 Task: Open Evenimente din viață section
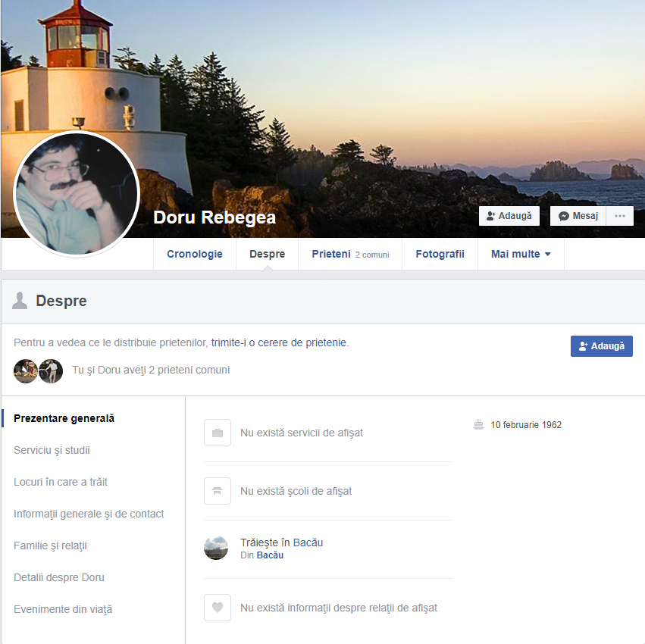[63, 609]
